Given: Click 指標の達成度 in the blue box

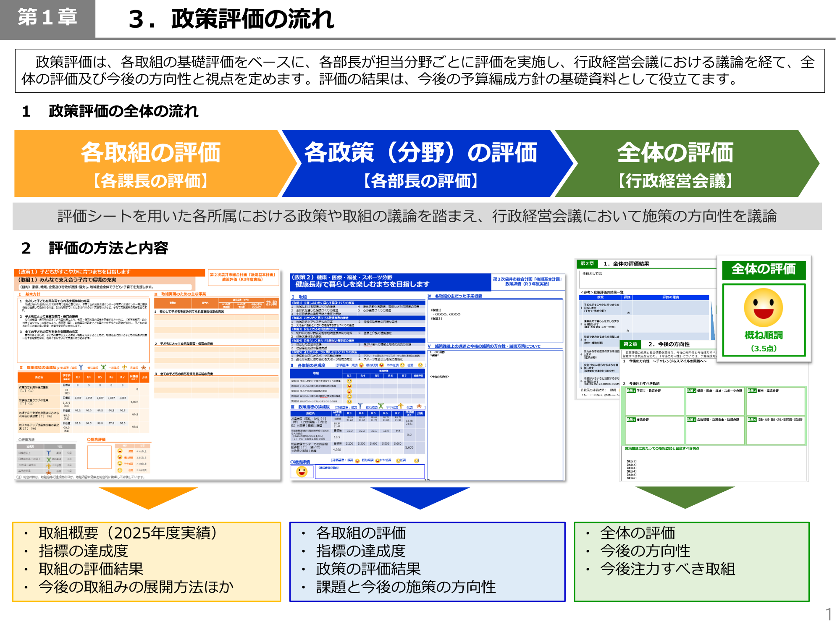Looking at the screenshot, I should pyautogui.click(x=361, y=551).
